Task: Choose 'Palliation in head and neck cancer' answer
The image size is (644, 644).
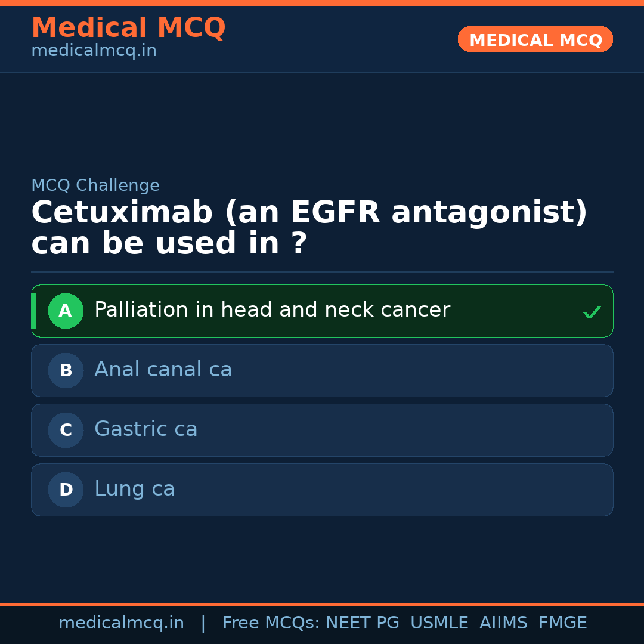Action: click(x=272, y=310)
